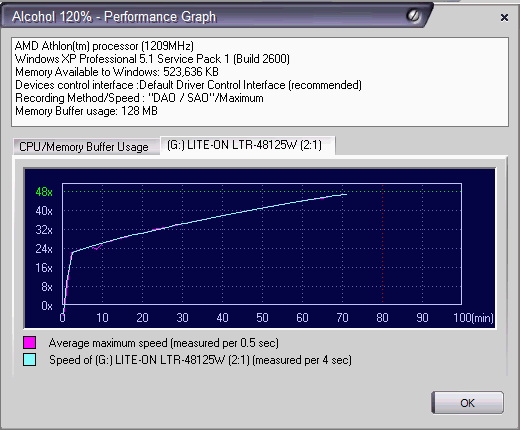
Task: Click the red dotted 80 minute marker
Action: [x=382, y=244]
